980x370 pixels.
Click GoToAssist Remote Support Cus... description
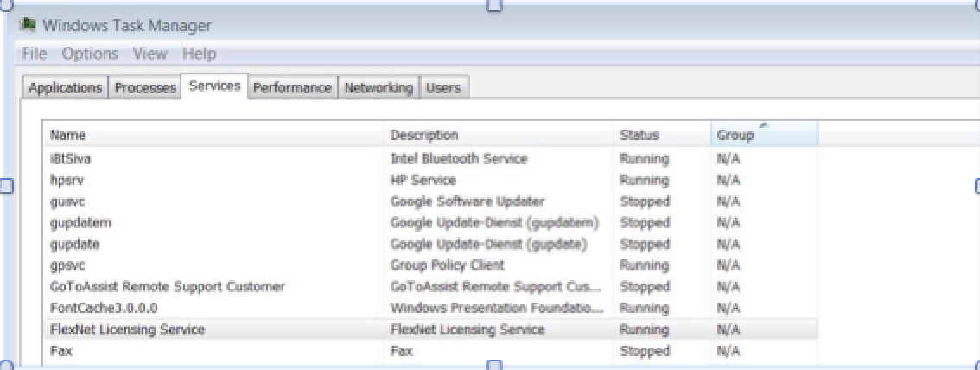pos(496,286)
